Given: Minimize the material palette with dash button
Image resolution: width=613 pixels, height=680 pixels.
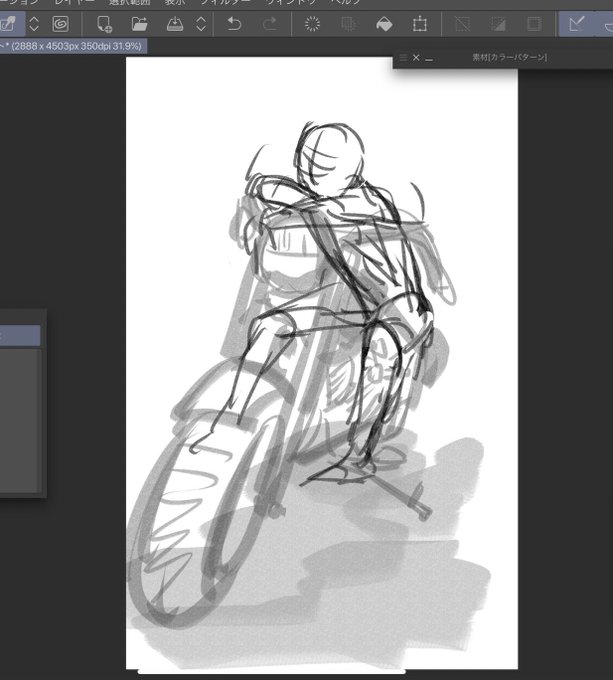Looking at the screenshot, I should pyautogui.click(x=429, y=58).
